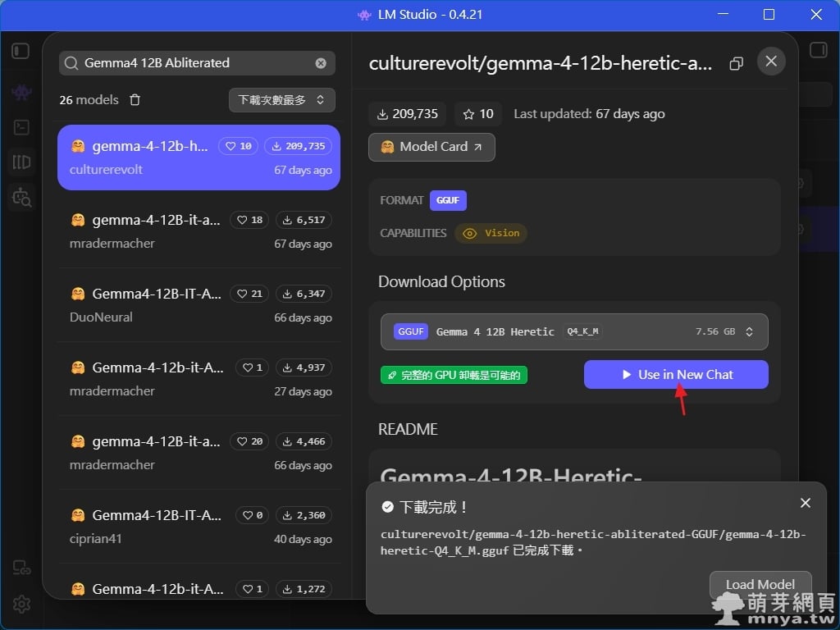
Task: Select the culturerevolt gemma-4-12b-h model
Action: pyautogui.click(x=199, y=157)
